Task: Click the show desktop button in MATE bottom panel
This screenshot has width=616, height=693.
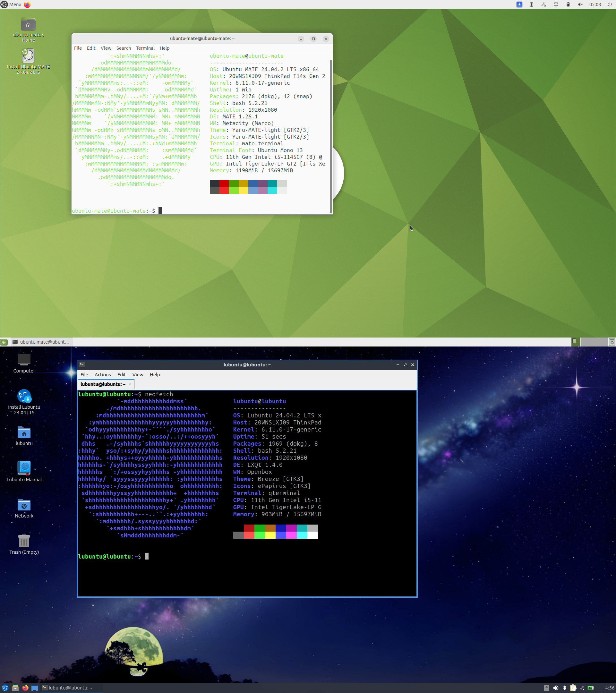Action: [4, 342]
